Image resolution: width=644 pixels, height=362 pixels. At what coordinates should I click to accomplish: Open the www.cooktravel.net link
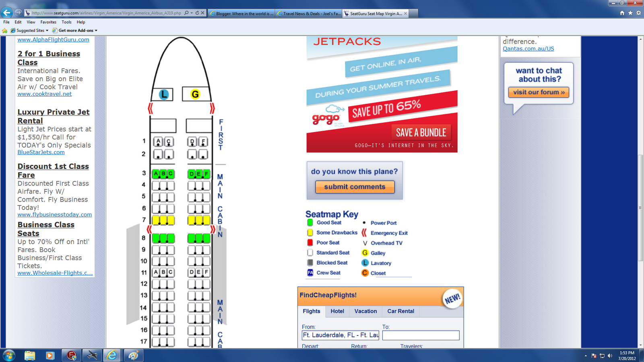tap(45, 94)
